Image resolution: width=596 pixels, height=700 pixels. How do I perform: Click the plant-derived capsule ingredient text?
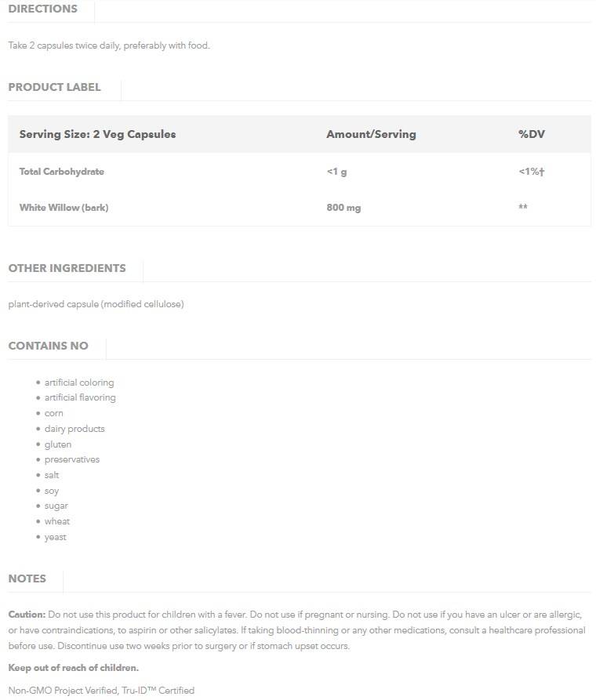96,304
